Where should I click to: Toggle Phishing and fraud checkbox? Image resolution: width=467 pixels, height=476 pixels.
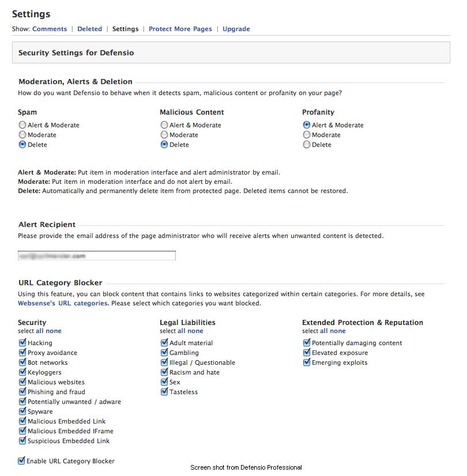pos(22,392)
